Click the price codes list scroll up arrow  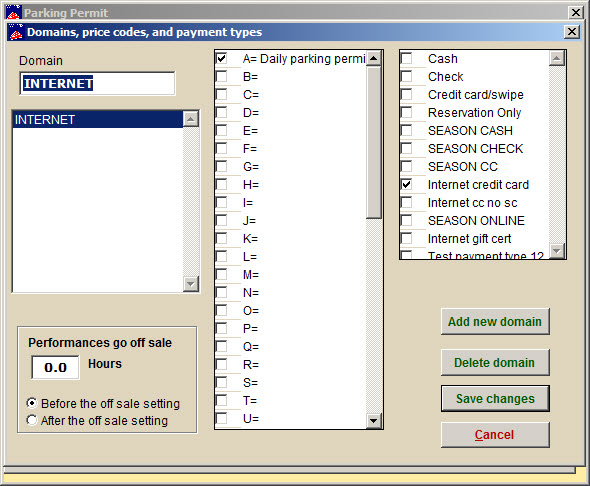[374, 58]
